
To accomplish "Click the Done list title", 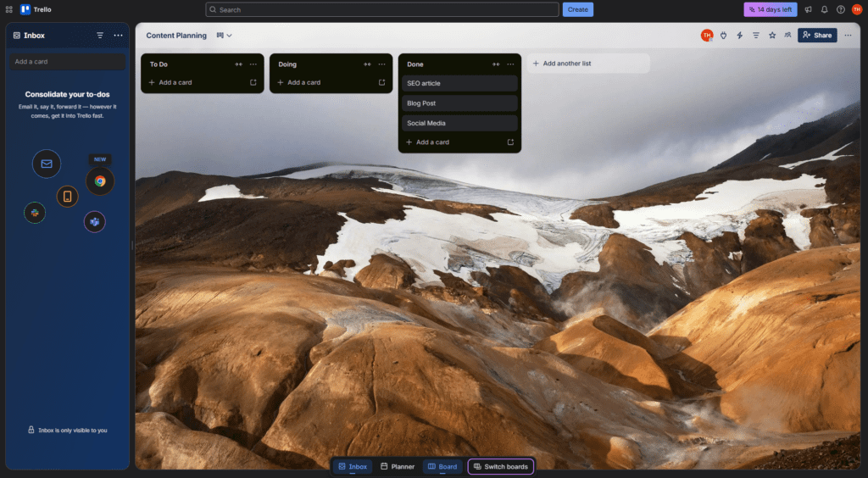I will pyautogui.click(x=415, y=64).
